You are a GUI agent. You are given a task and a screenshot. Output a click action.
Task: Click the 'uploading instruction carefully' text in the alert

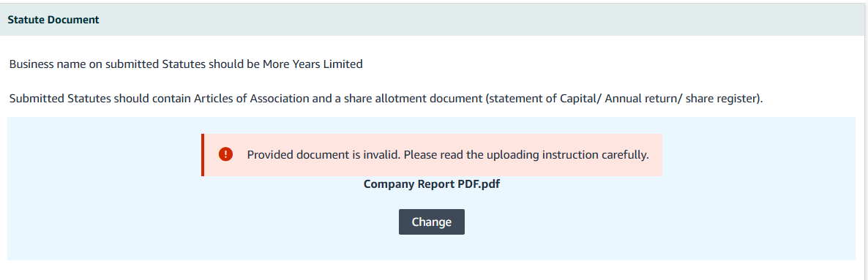(x=567, y=155)
